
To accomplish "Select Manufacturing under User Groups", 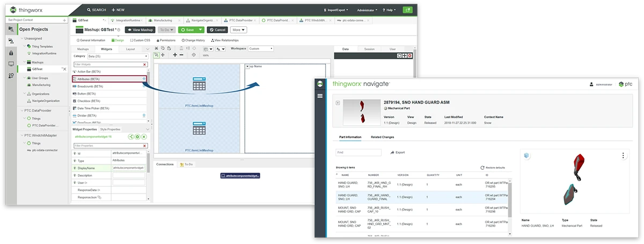I will pyautogui.click(x=41, y=85).
